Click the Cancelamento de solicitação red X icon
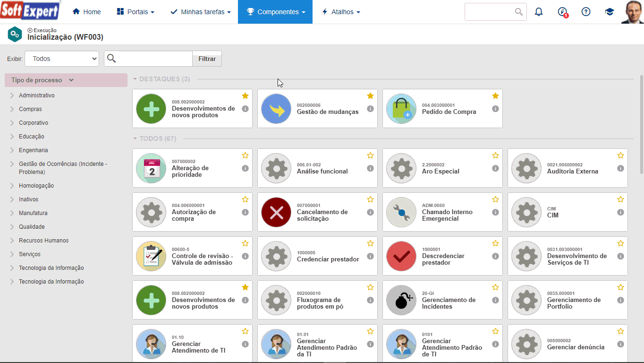The height and width of the screenshot is (363, 644). click(x=276, y=212)
